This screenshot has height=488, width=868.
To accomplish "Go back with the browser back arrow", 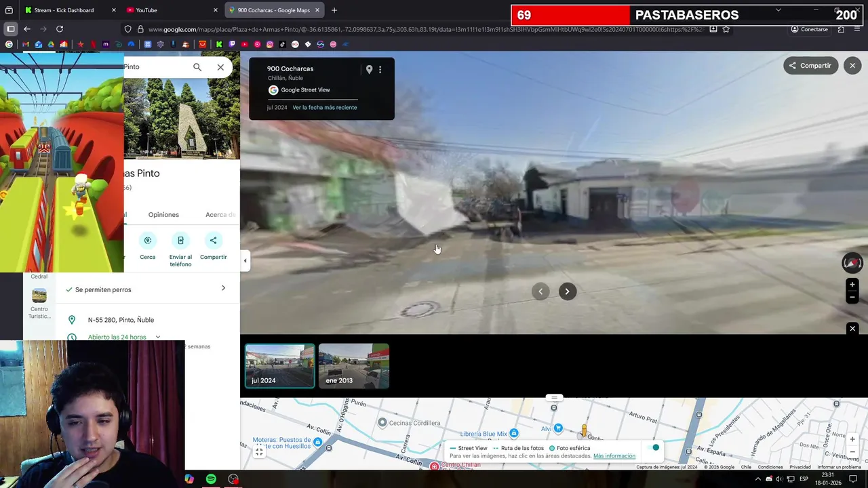I will [x=27, y=29].
